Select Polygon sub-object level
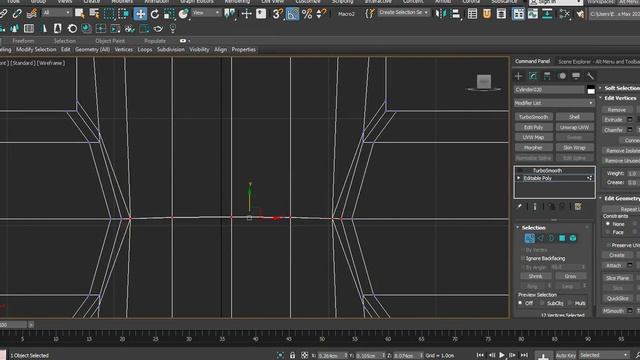Screen dimensions: 640x360 point(562,238)
